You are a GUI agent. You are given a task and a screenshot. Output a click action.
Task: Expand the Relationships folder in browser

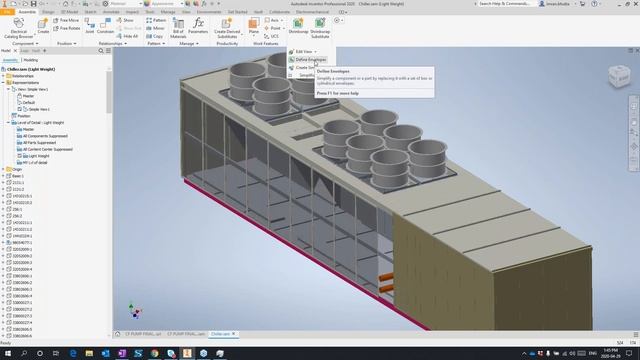click(3, 76)
